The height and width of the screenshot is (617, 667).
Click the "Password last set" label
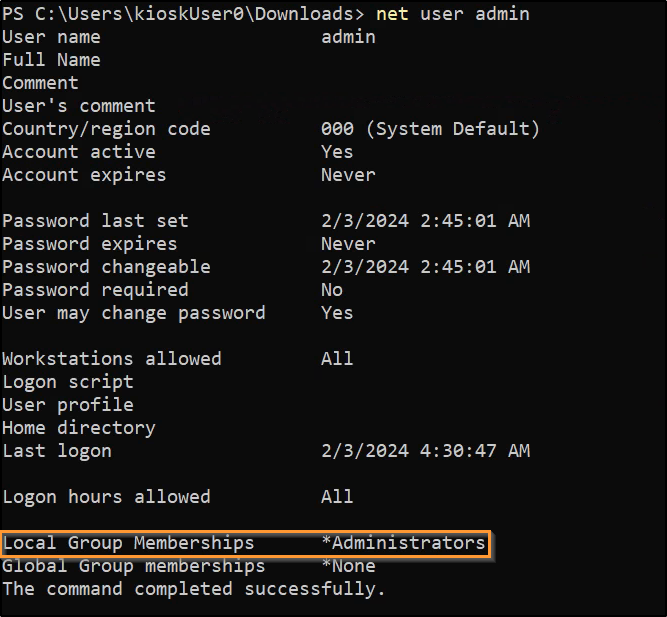[95, 221]
